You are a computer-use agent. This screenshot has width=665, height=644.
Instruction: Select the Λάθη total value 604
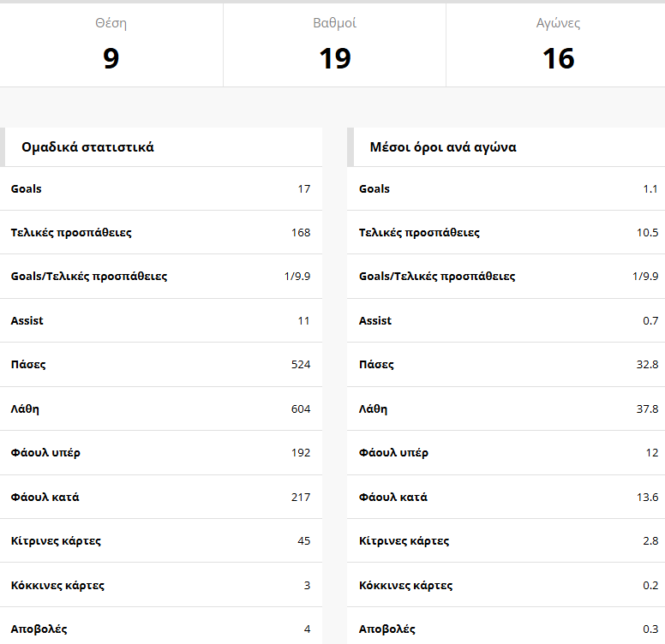[300, 409]
